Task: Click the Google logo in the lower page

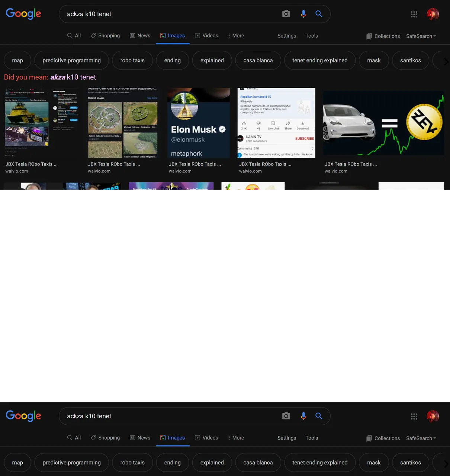Action: (x=23, y=416)
